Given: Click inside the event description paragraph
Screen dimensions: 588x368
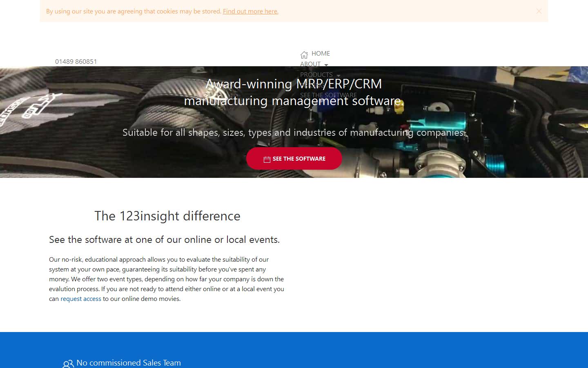Looking at the screenshot, I should [x=166, y=279].
